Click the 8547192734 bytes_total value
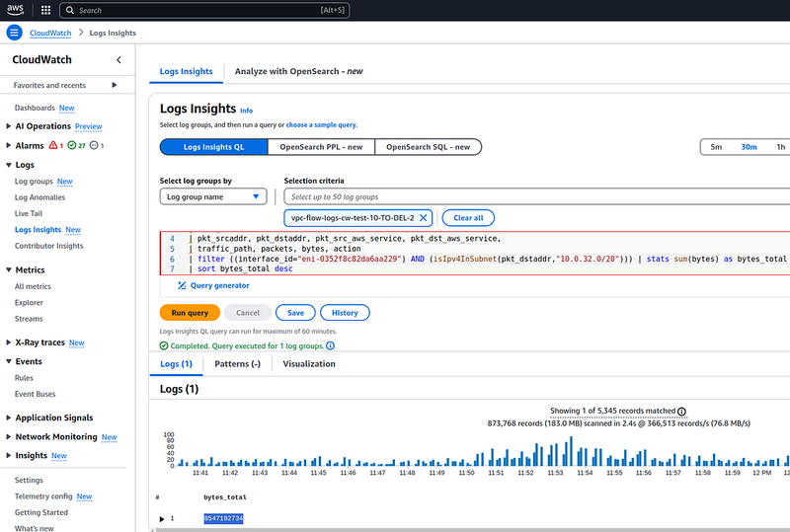The width and height of the screenshot is (790, 532). pyautogui.click(x=223, y=518)
